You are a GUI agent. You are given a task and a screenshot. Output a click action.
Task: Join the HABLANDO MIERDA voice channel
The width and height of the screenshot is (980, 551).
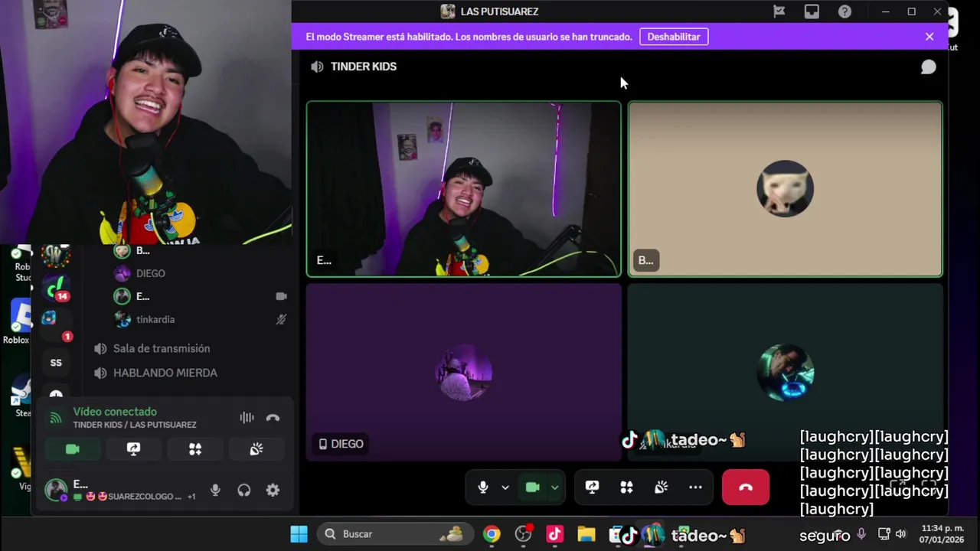tap(165, 373)
